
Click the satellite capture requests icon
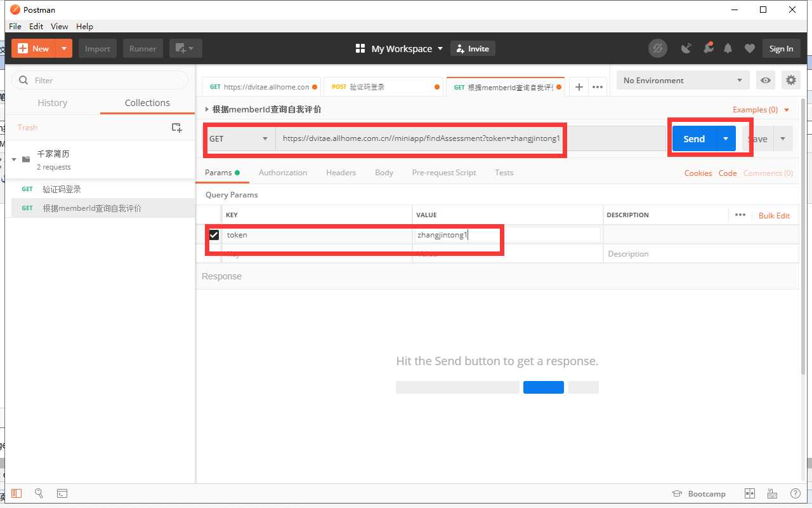[686, 48]
